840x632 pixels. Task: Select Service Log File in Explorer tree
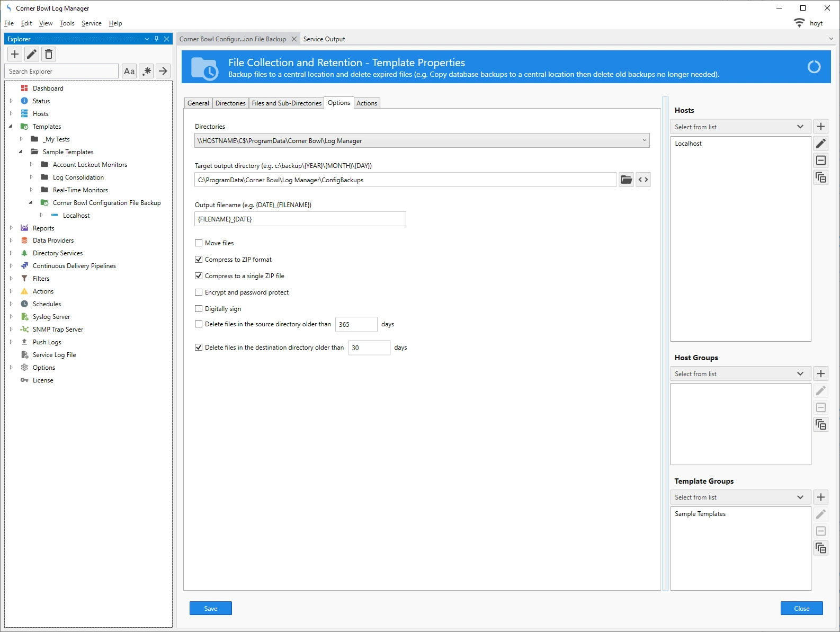point(54,355)
